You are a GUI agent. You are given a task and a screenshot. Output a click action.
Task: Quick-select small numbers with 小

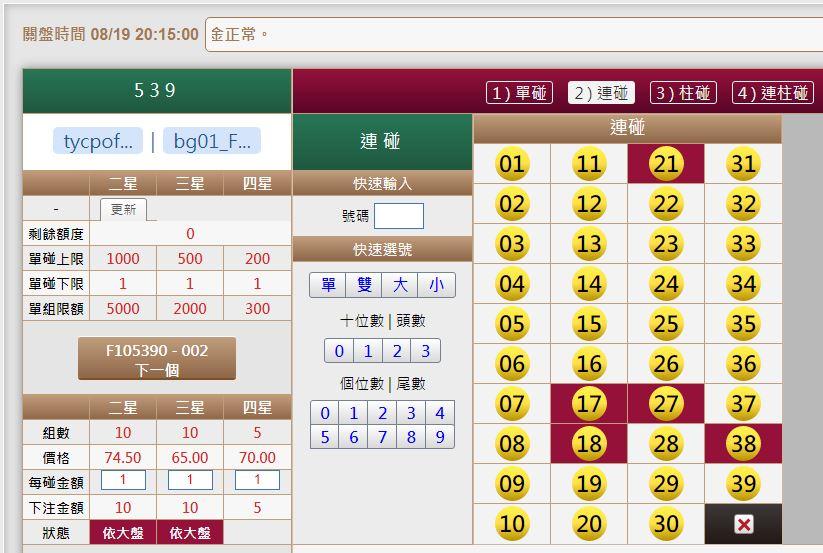click(436, 285)
